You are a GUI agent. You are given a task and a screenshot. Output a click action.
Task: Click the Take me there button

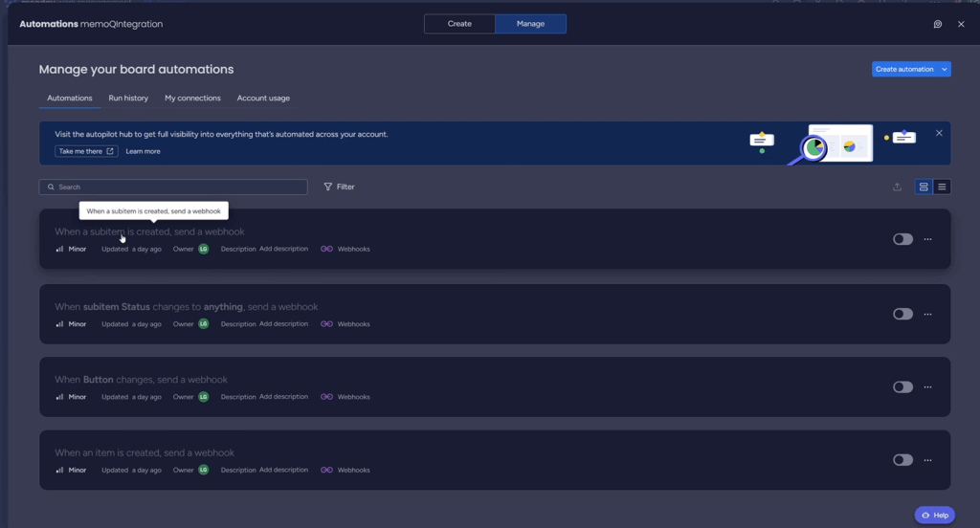point(86,151)
